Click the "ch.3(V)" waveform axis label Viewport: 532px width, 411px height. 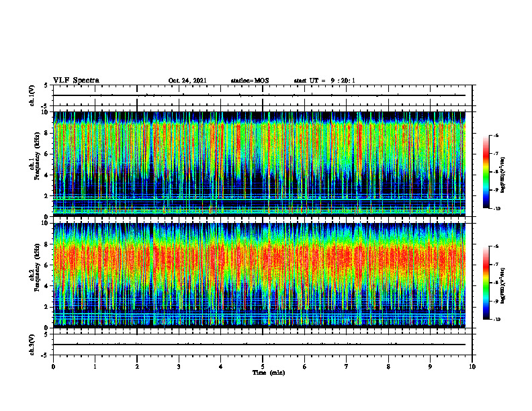click(x=32, y=345)
